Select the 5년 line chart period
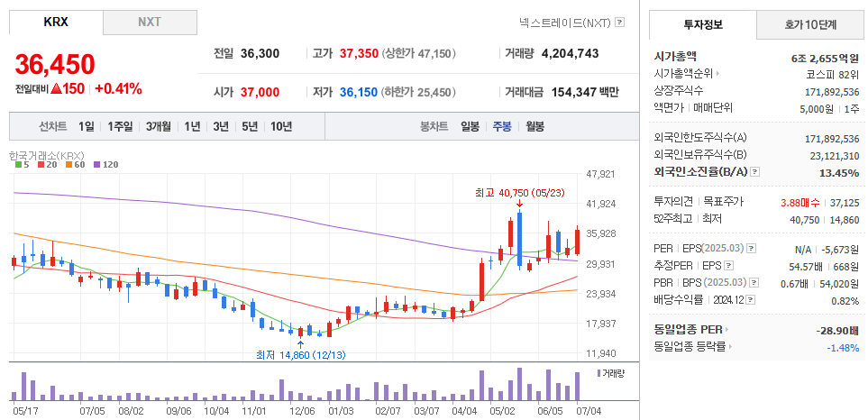Image resolution: width=868 pixels, height=420 pixels. click(250, 127)
